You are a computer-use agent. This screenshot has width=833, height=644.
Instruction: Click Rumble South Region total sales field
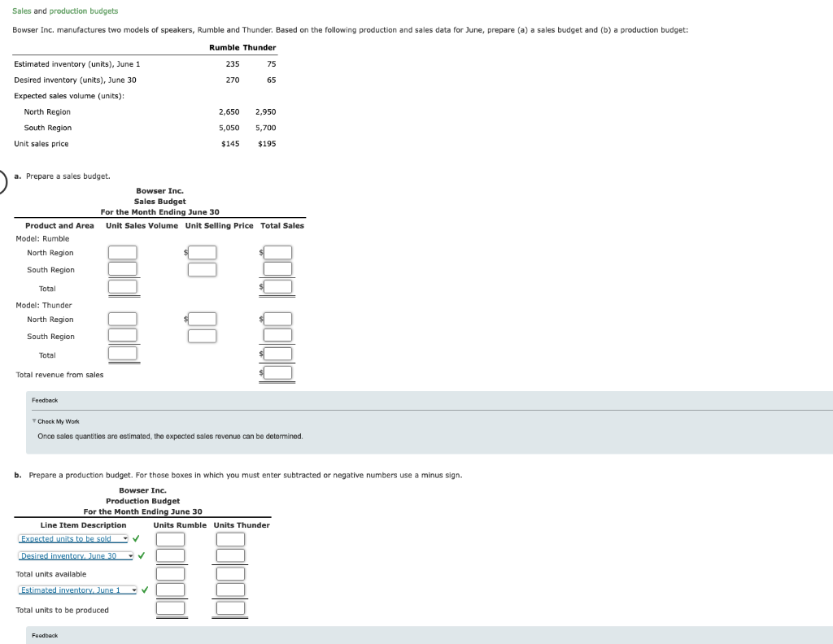click(x=278, y=268)
